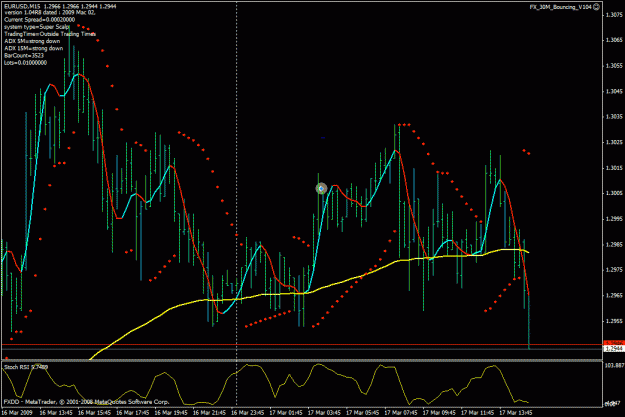Click the 1.3065 price scale label
This screenshot has height=417, width=625.
(614, 40)
